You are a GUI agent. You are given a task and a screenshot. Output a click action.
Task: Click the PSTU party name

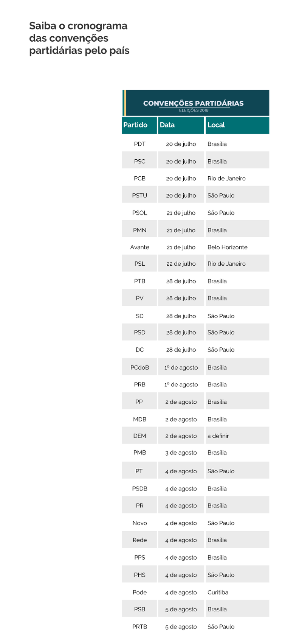(x=139, y=195)
